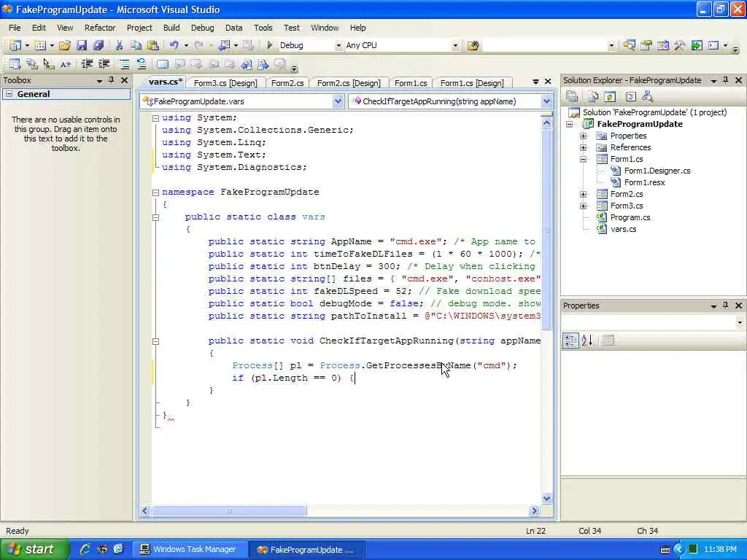Select Form1.resx in Solution Explorer
The width and height of the screenshot is (747, 560).
645,182
